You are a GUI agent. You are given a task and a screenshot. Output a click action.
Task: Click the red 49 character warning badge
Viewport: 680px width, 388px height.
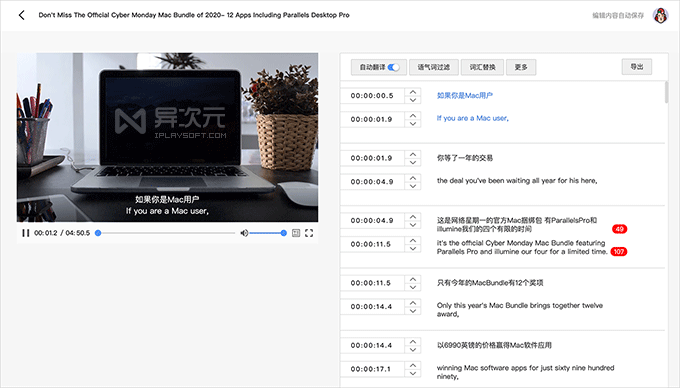(619, 229)
